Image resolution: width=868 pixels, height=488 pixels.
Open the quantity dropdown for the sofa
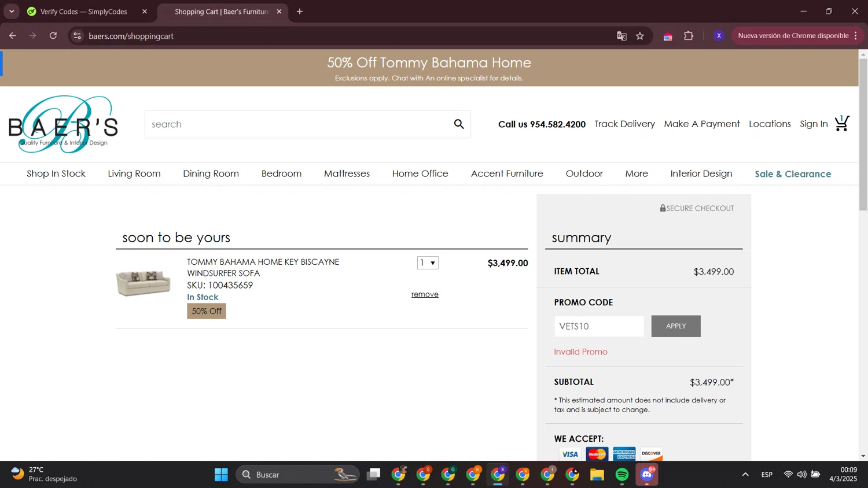[428, 263]
